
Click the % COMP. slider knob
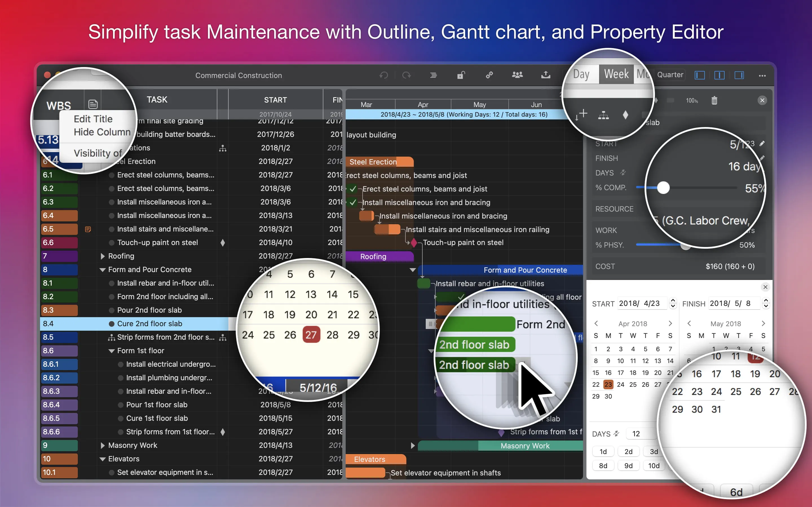click(x=663, y=188)
